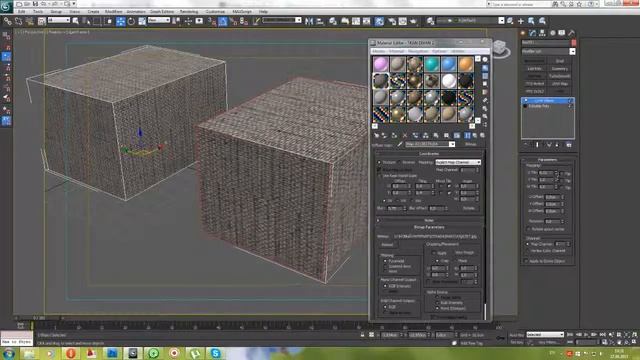Toggle the 3D Snaps button
The height and width of the screenshot is (360, 640).
[x=212, y=21]
